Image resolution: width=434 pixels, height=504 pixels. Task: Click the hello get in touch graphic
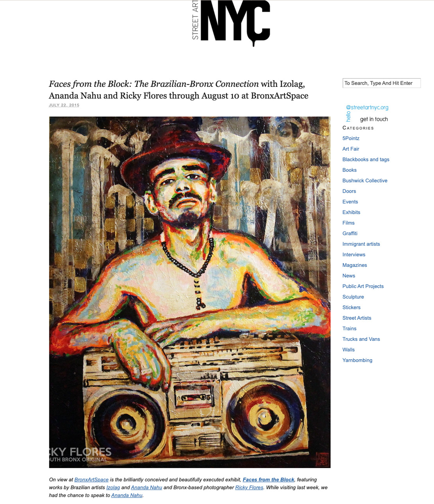(x=367, y=113)
